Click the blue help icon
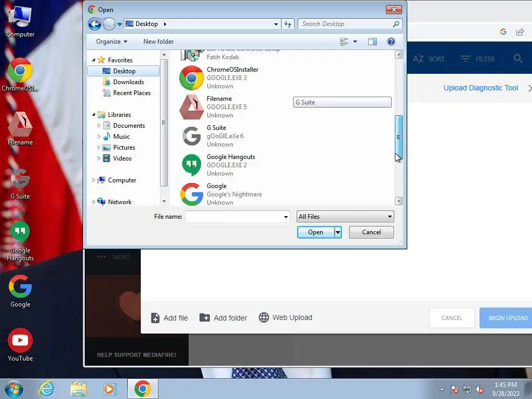 pos(391,42)
